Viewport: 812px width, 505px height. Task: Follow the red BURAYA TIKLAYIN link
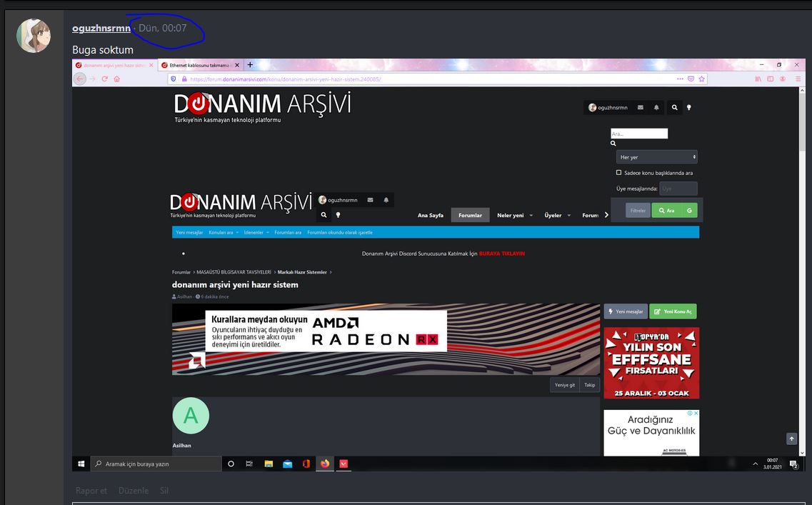tap(502, 254)
